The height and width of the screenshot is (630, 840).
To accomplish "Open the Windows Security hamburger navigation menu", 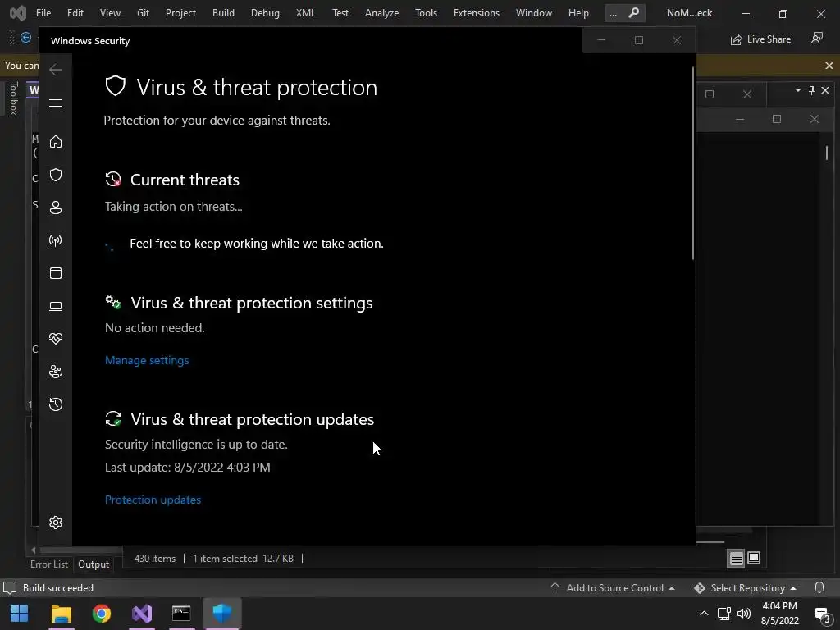I will 56,103.
